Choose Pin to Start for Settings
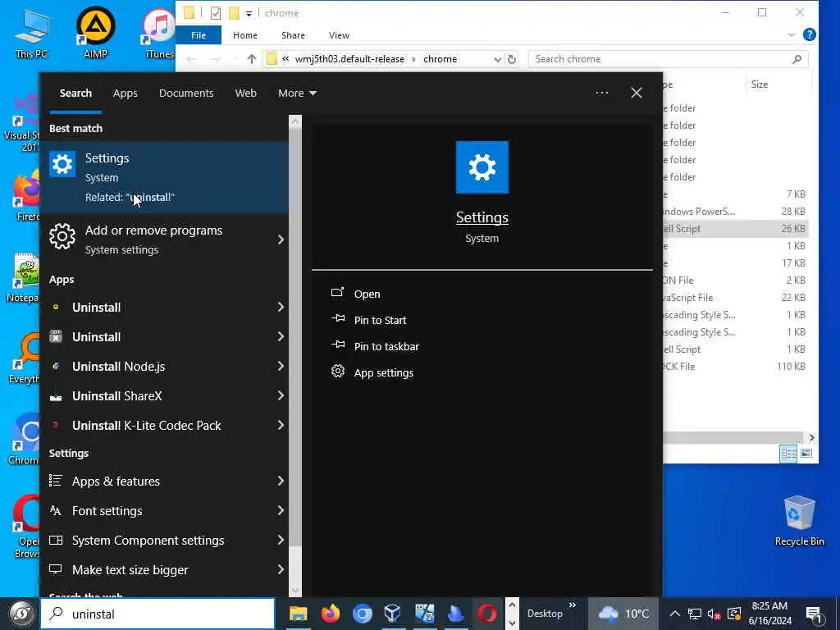 pyautogui.click(x=381, y=320)
